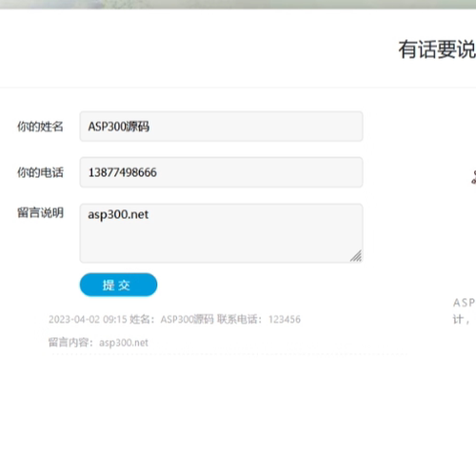The width and height of the screenshot is (476, 476).
Task: Submit the form with 提交 button
Action: 118,285
